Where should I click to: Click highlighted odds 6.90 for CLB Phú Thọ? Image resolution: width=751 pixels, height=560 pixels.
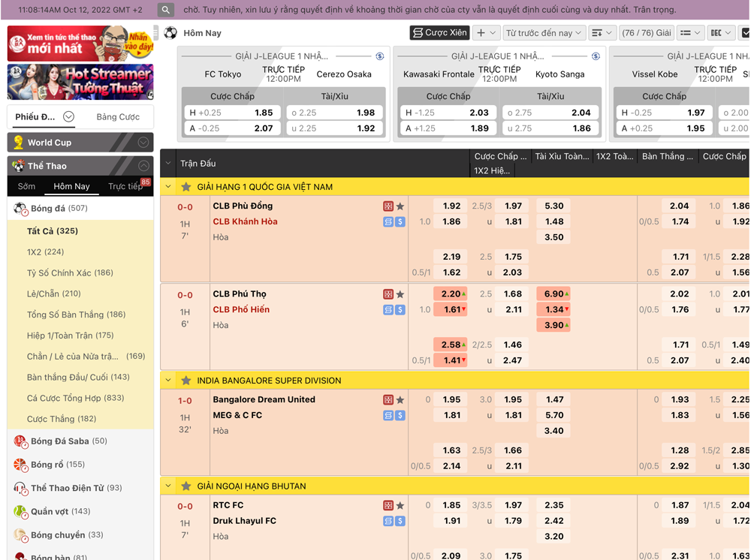point(553,294)
